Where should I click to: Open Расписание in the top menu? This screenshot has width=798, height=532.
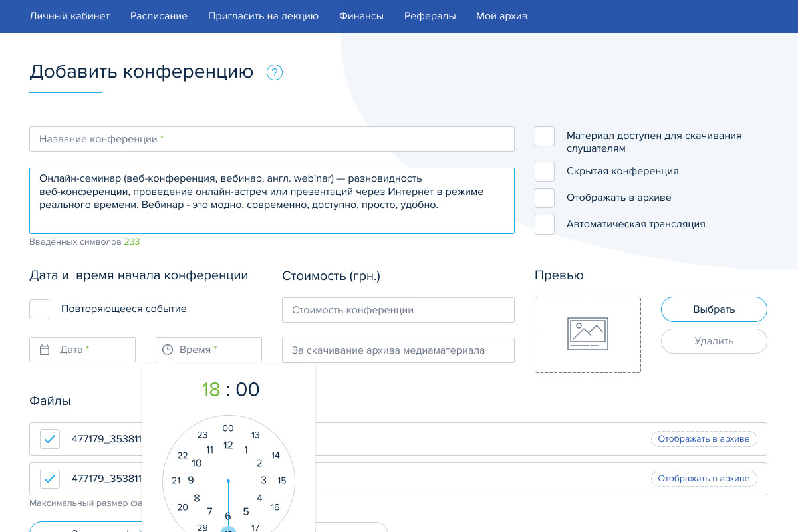click(x=158, y=16)
